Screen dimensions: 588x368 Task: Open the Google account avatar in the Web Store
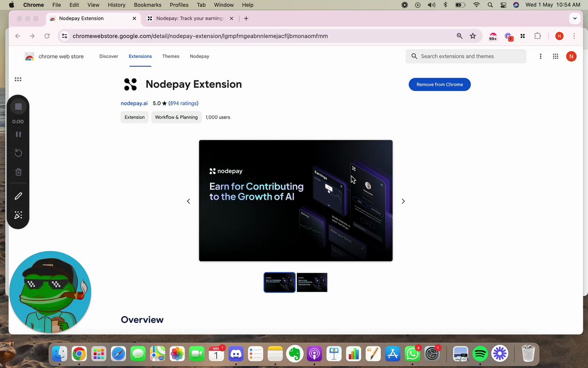click(x=571, y=56)
